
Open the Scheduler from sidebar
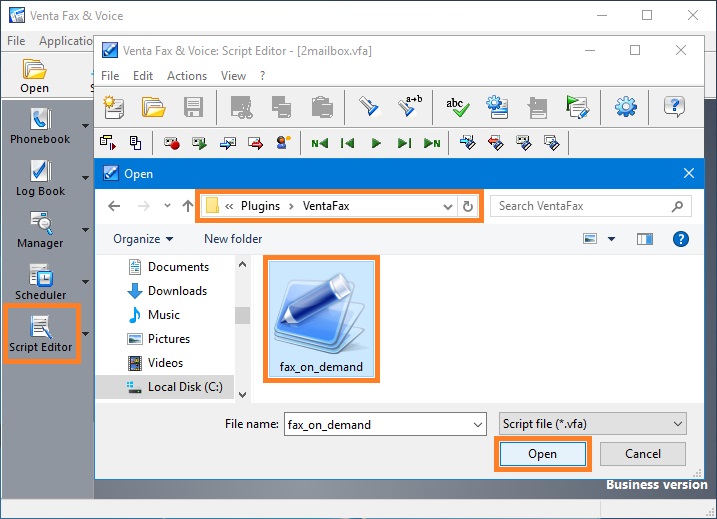(40, 282)
